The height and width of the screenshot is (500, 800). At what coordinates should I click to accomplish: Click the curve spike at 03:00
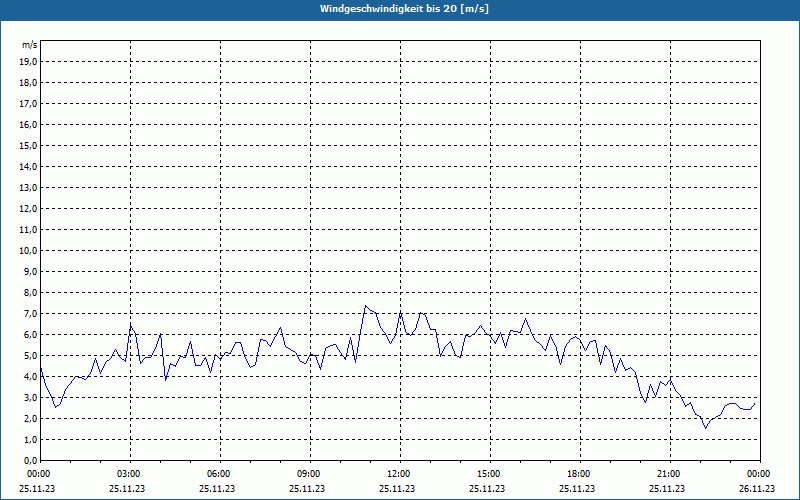pos(131,325)
